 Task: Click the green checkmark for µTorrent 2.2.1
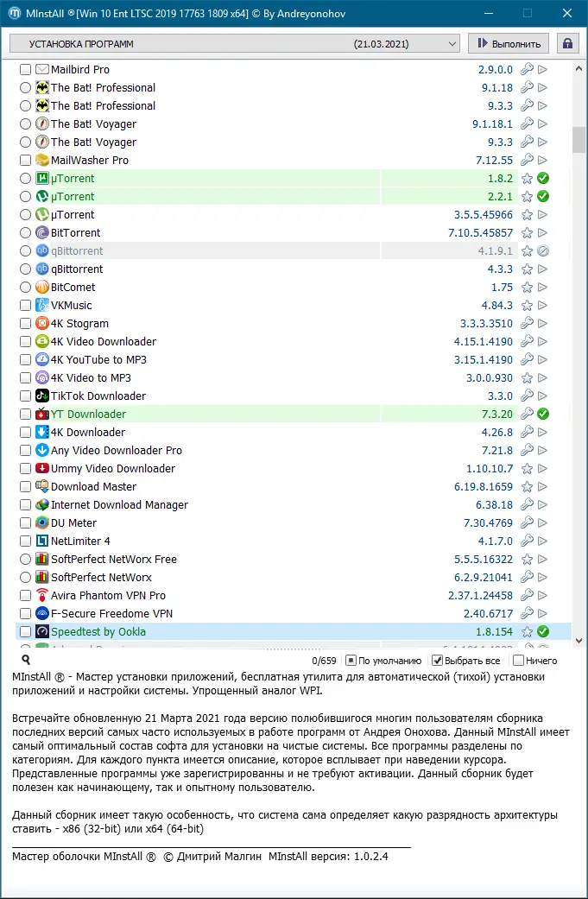543,197
